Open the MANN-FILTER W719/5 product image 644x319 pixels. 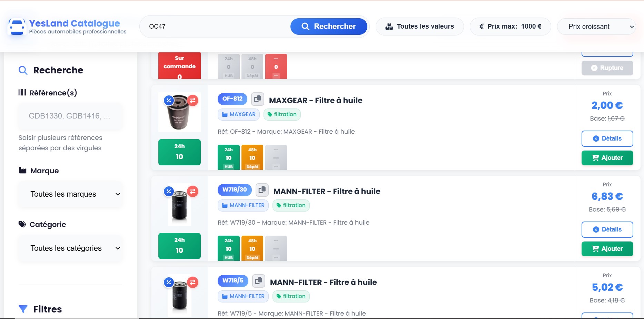point(179,296)
